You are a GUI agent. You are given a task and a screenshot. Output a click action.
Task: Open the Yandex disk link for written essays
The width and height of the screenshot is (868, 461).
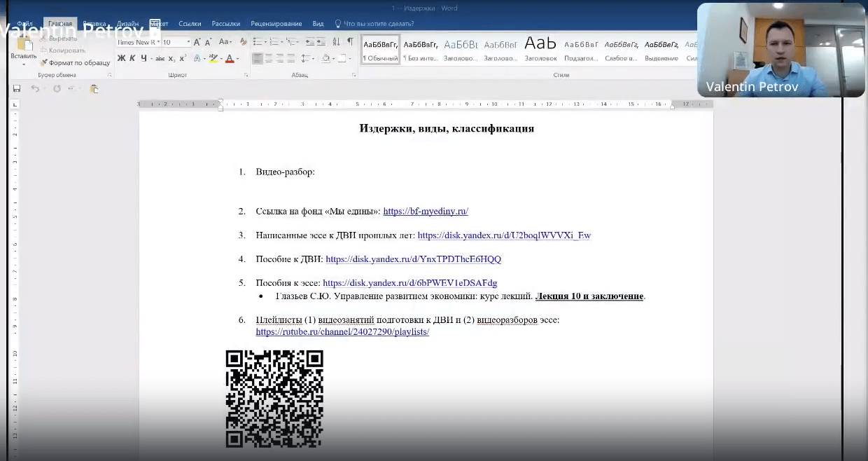pyautogui.click(x=504, y=235)
